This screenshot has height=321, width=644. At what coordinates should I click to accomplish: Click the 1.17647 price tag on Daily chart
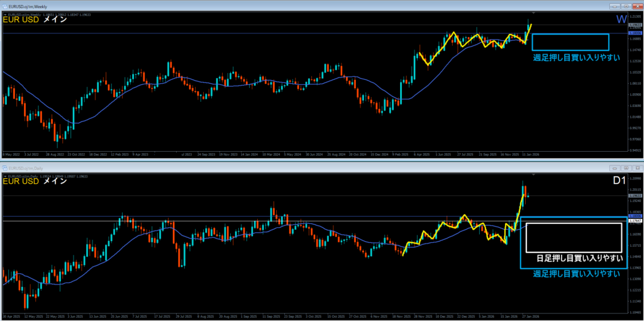635,221
